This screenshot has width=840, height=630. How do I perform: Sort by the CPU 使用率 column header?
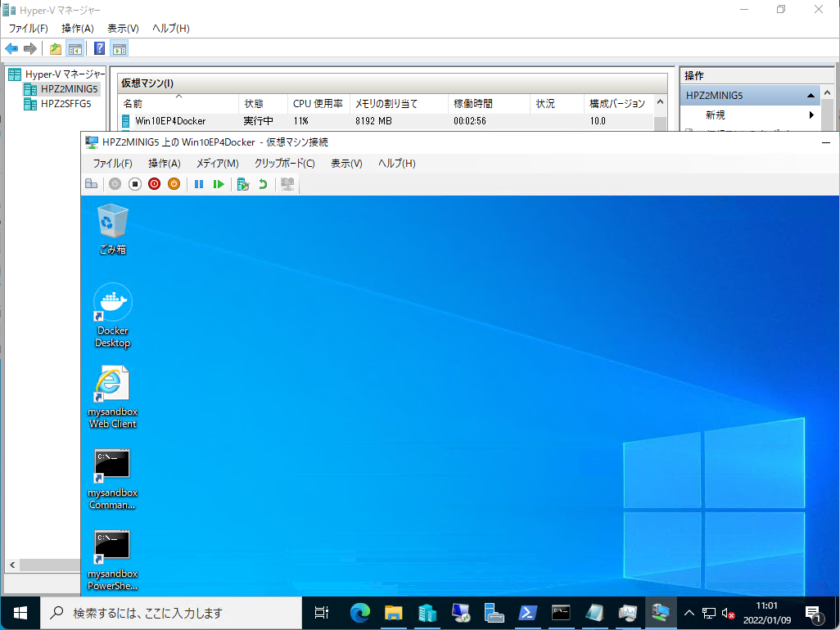point(318,104)
